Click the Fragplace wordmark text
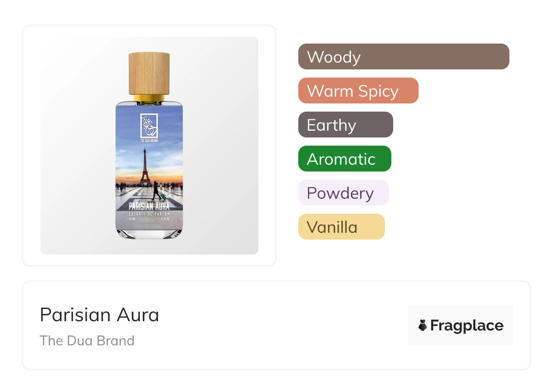The image size is (553, 392). click(466, 325)
